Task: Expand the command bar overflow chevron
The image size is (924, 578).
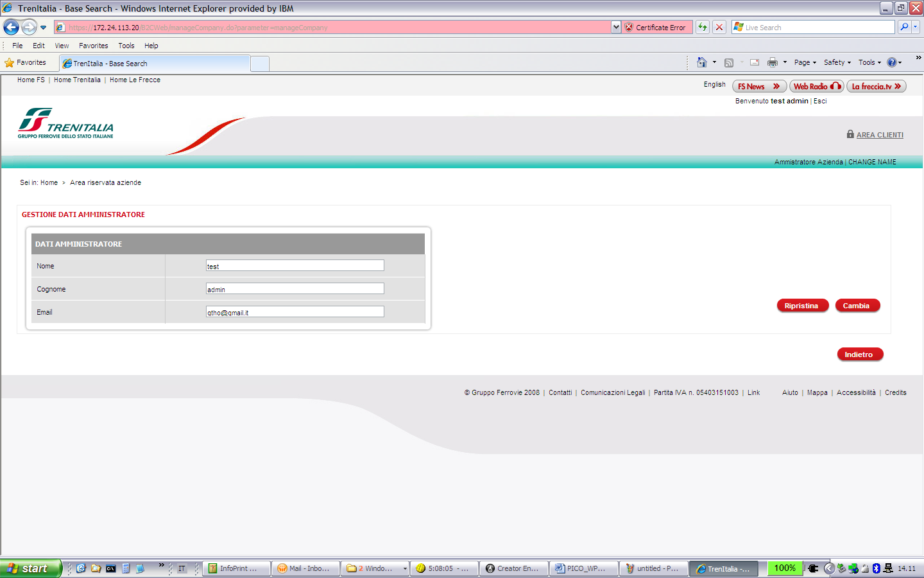Action: point(918,58)
